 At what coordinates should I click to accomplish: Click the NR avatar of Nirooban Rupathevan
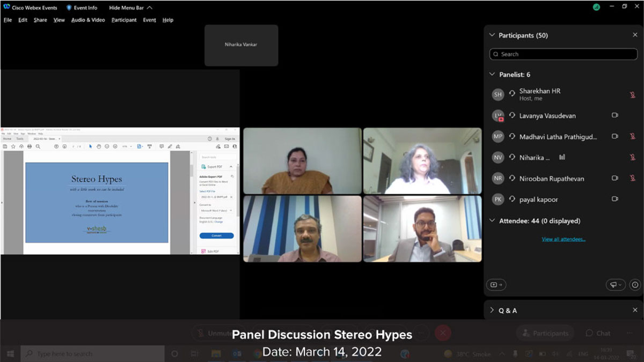[498, 178]
